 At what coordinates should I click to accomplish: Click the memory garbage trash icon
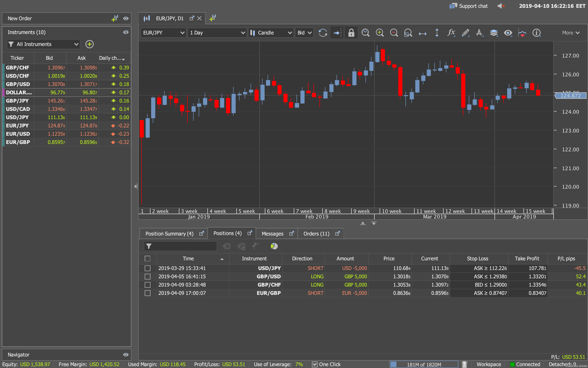click(x=464, y=364)
